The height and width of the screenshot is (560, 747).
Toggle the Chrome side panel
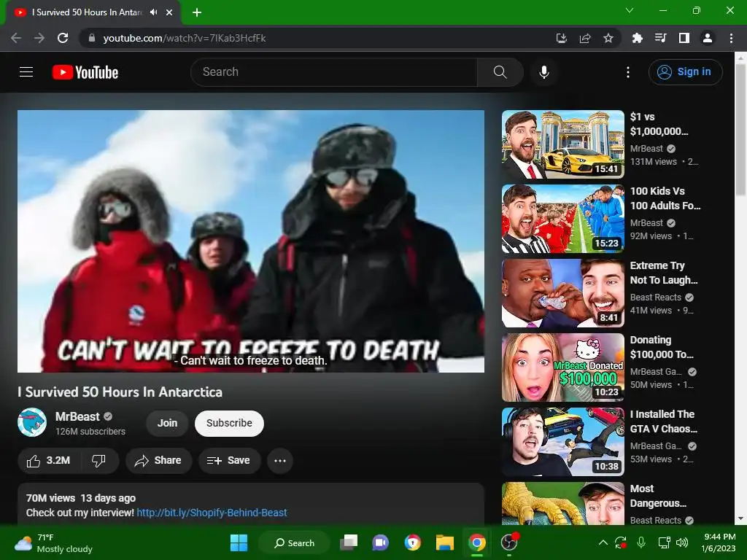tap(684, 38)
